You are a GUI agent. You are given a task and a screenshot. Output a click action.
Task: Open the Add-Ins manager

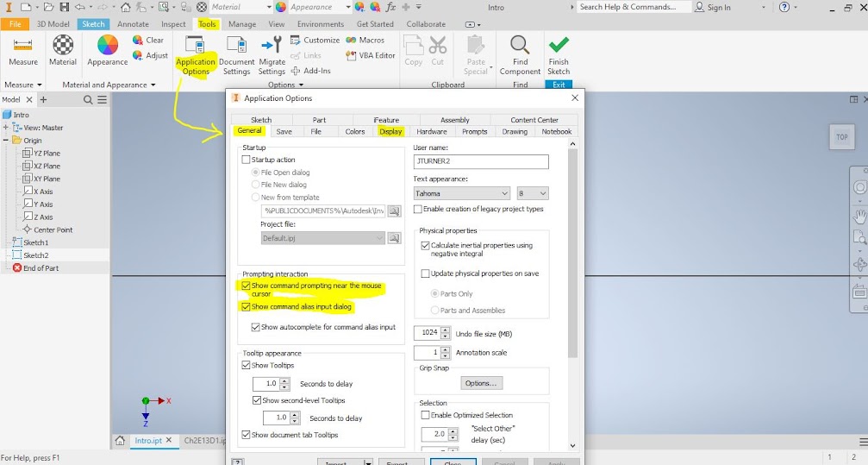pos(310,71)
